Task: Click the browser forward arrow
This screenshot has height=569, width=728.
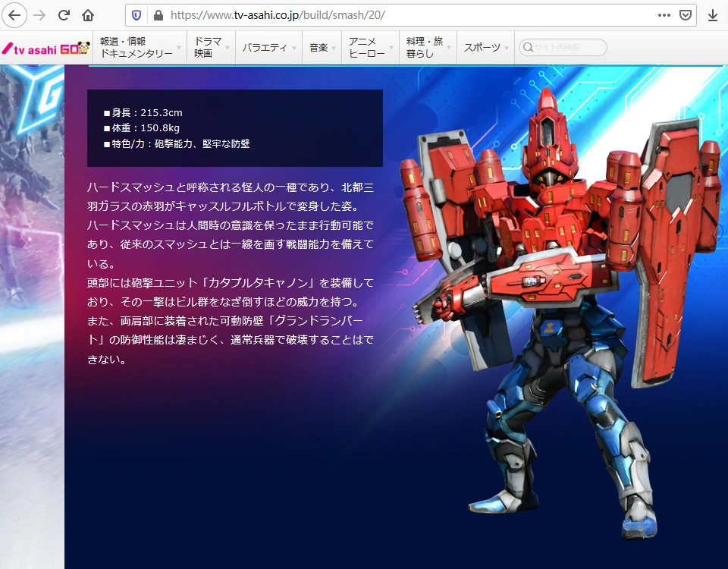Action: (39, 15)
